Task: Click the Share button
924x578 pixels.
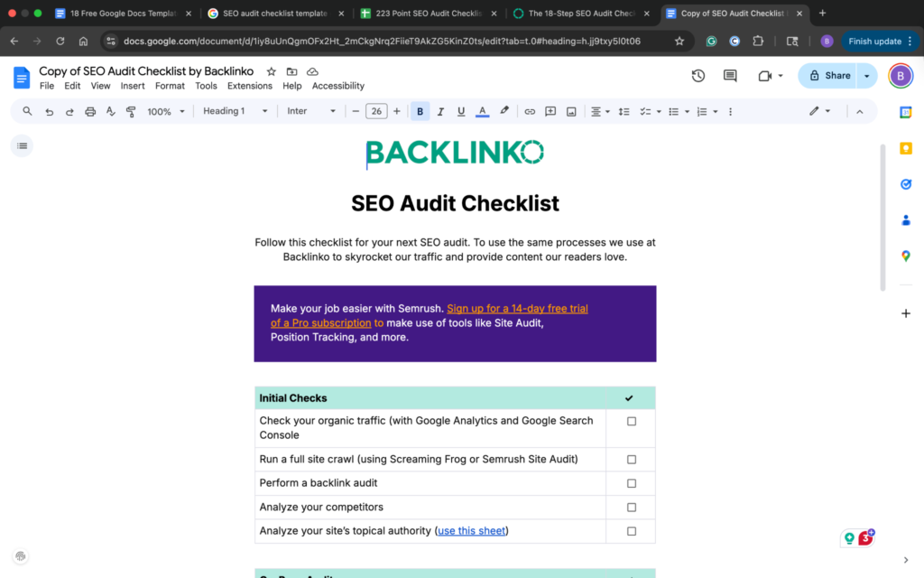Action: [x=830, y=76]
